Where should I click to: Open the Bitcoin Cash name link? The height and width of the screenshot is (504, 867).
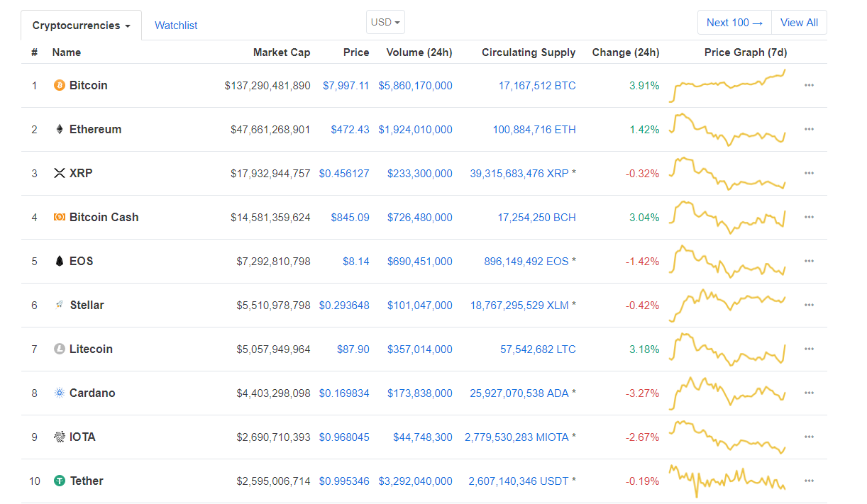coord(104,217)
